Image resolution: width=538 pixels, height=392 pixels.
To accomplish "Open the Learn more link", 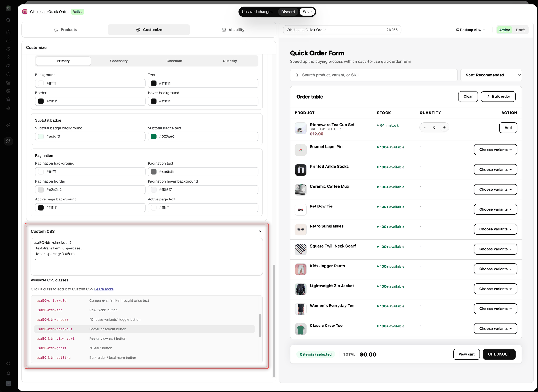I will [104, 289].
